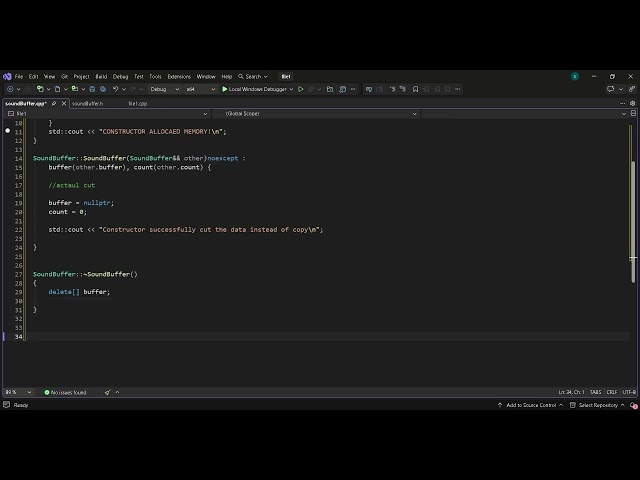Click the New Project toolbar icon

[40, 89]
